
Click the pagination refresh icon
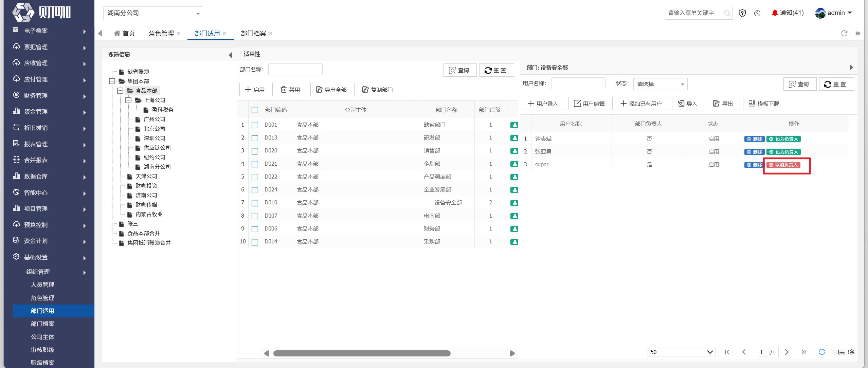[x=822, y=352]
